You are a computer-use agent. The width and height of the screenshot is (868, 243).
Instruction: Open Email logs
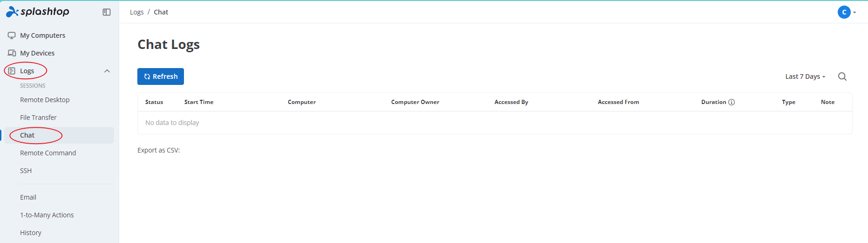pos(28,197)
